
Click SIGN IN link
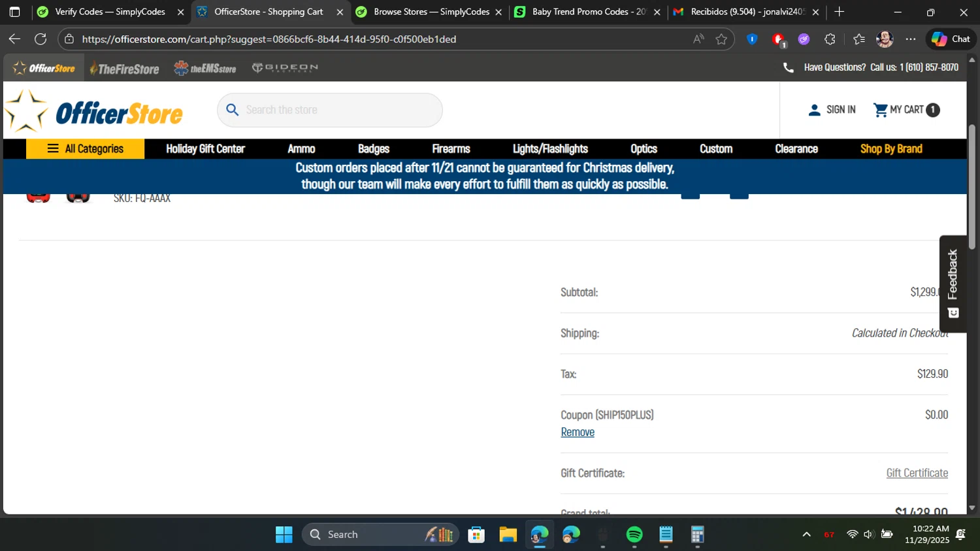[841, 110]
